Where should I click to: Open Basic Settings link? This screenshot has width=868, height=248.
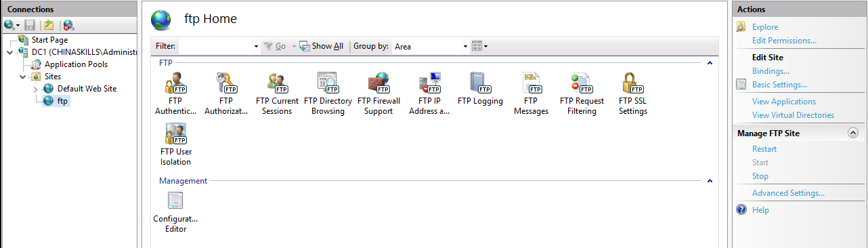click(779, 85)
